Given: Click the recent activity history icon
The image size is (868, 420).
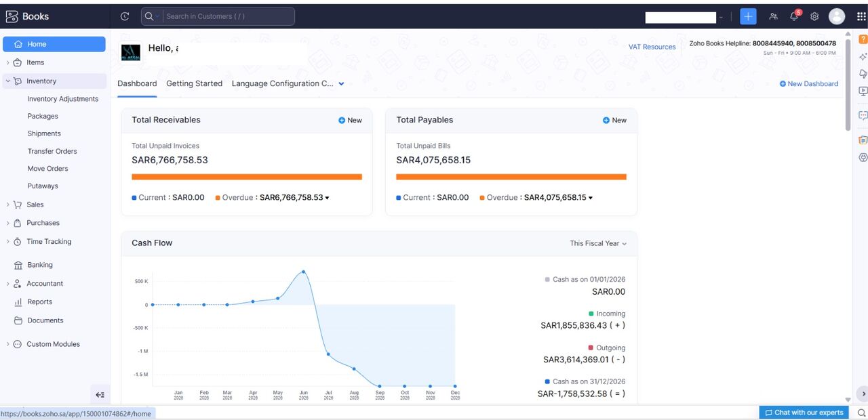Looking at the screenshot, I should pos(125,16).
